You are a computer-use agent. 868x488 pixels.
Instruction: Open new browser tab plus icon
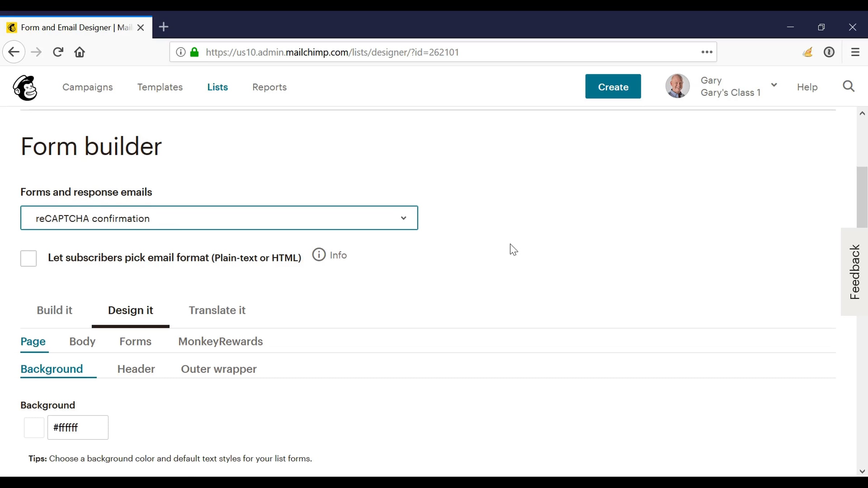(x=163, y=27)
